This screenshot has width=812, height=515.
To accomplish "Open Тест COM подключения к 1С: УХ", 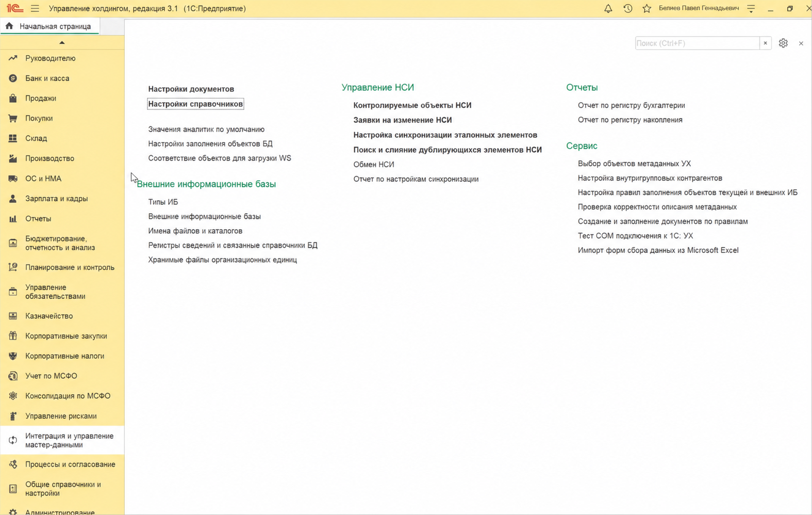I will click(636, 236).
